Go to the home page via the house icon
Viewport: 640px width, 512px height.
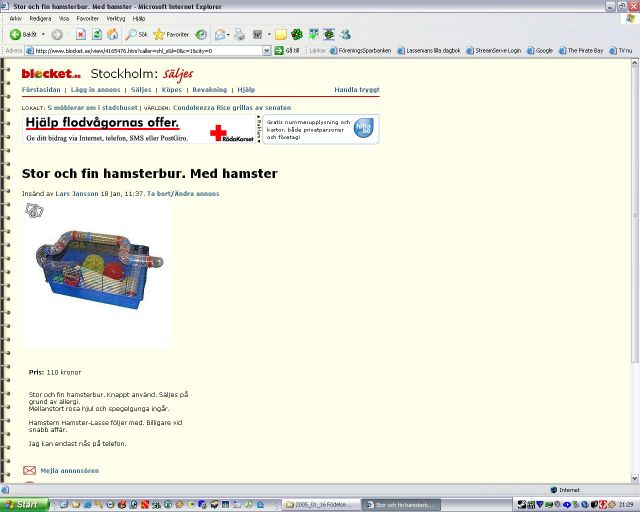pos(113,35)
